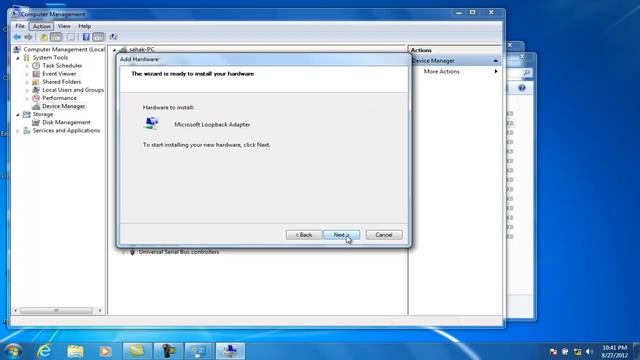Click the Show desktop strip at taskbar end
The image size is (640, 360).
pos(637,351)
